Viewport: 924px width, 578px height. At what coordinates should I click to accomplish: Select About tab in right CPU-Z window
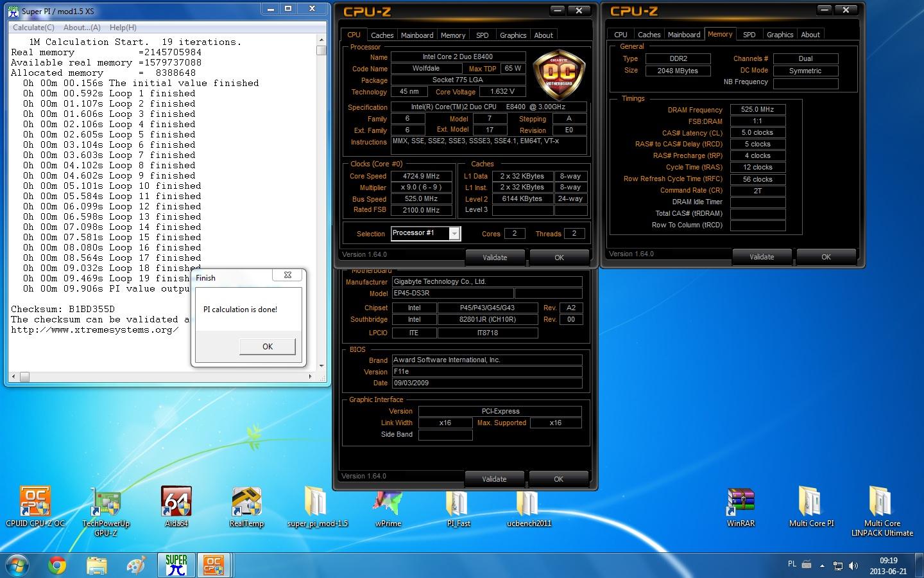[810, 35]
